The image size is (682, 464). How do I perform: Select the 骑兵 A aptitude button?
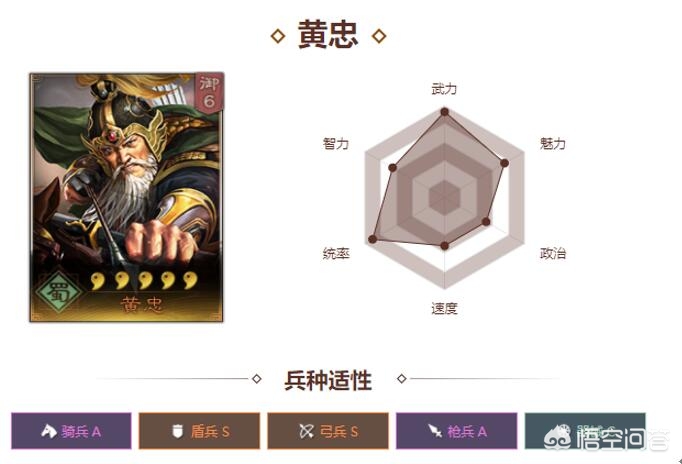tap(71, 431)
